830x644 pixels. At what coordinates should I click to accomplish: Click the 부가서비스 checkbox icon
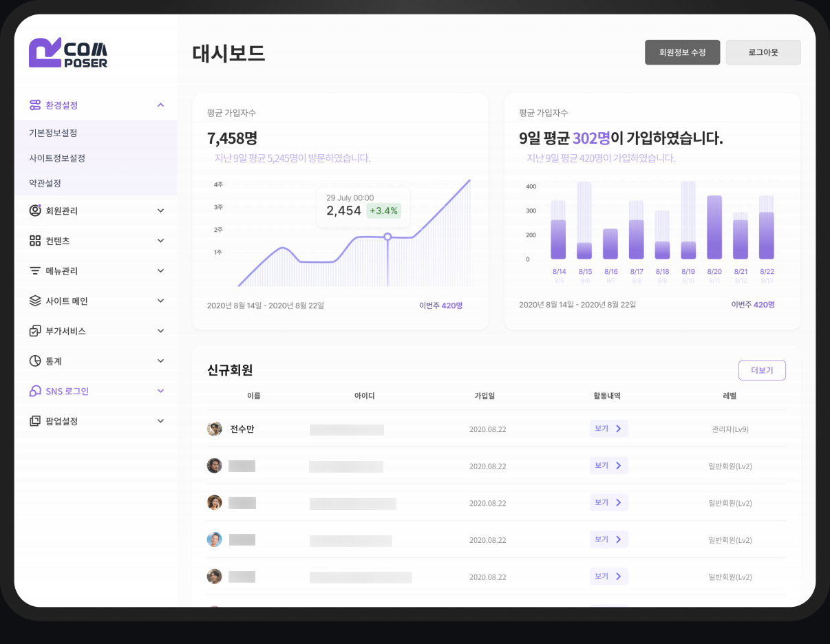(35, 331)
